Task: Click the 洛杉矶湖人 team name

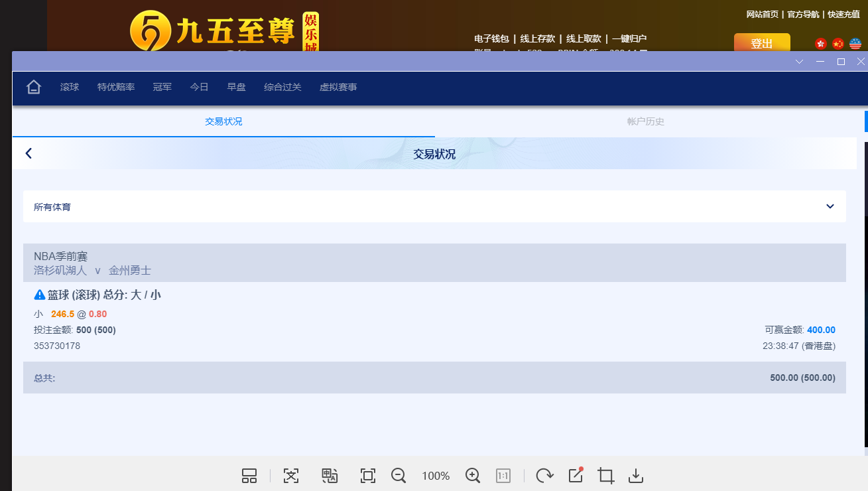Action: [60, 271]
